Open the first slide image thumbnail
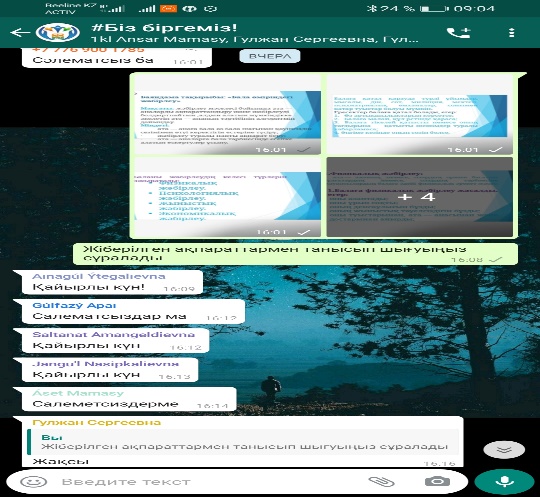Image resolution: width=540 pixels, height=497 pixels. pyautogui.click(x=228, y=115)
